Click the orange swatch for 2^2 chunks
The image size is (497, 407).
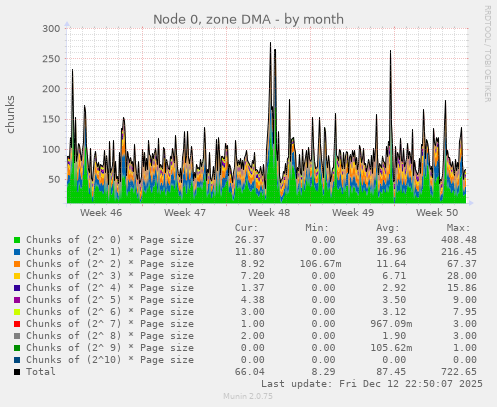pyautogui.click(x=17, y=264)
